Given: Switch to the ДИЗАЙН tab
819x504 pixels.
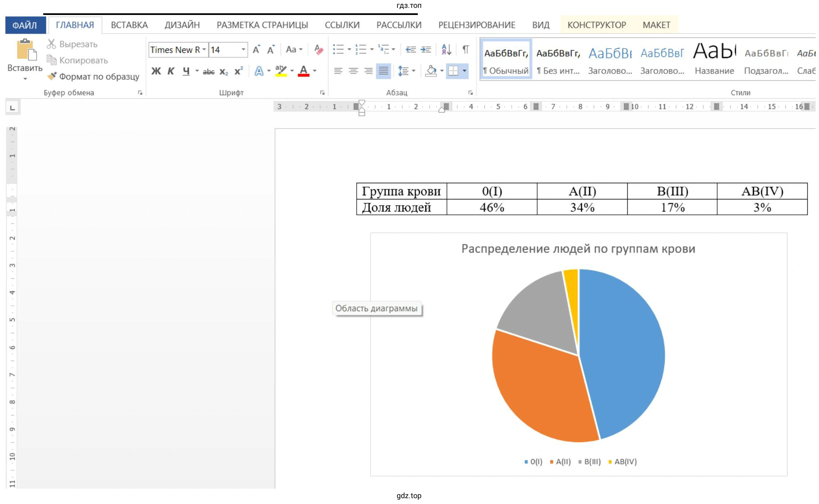Looking at the screenshot, I should [182, 25].
